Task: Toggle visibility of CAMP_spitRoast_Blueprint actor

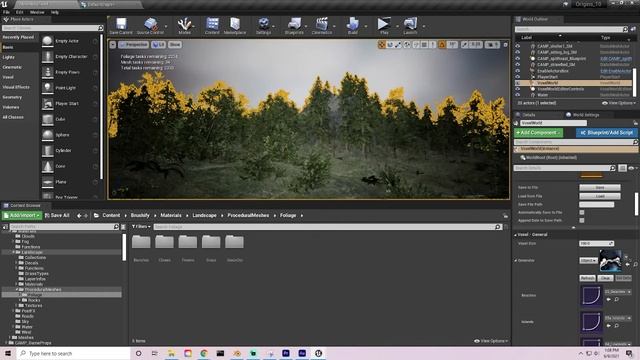Action: tap(518, 59)
